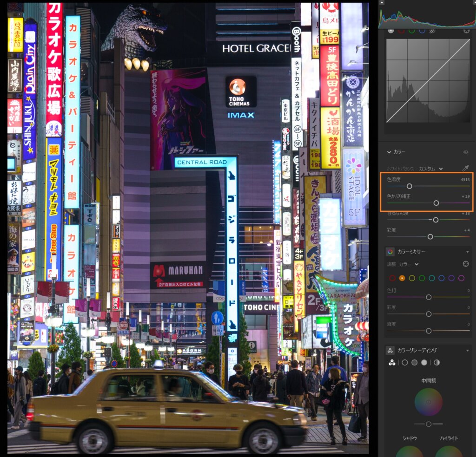476x457 pixels.
Task: Select the green tone curve channel
Action: (412, 31)
